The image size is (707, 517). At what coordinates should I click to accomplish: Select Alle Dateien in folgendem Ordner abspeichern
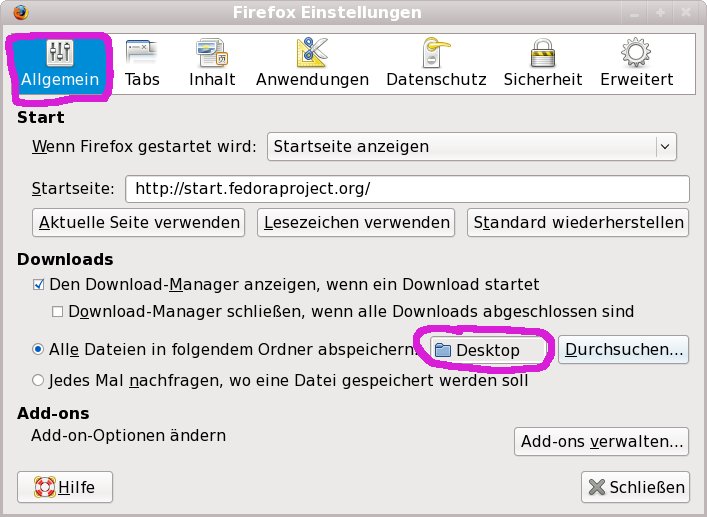pos(39,349)
